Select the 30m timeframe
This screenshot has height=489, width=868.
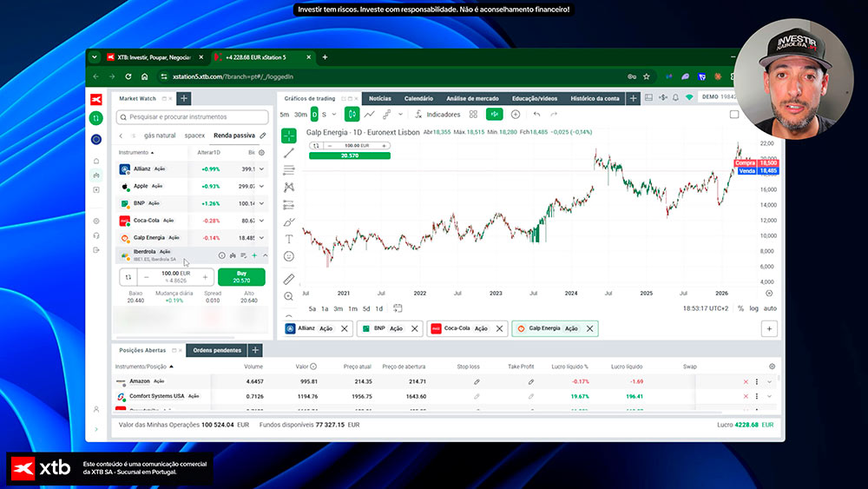(x=300, y=114)
